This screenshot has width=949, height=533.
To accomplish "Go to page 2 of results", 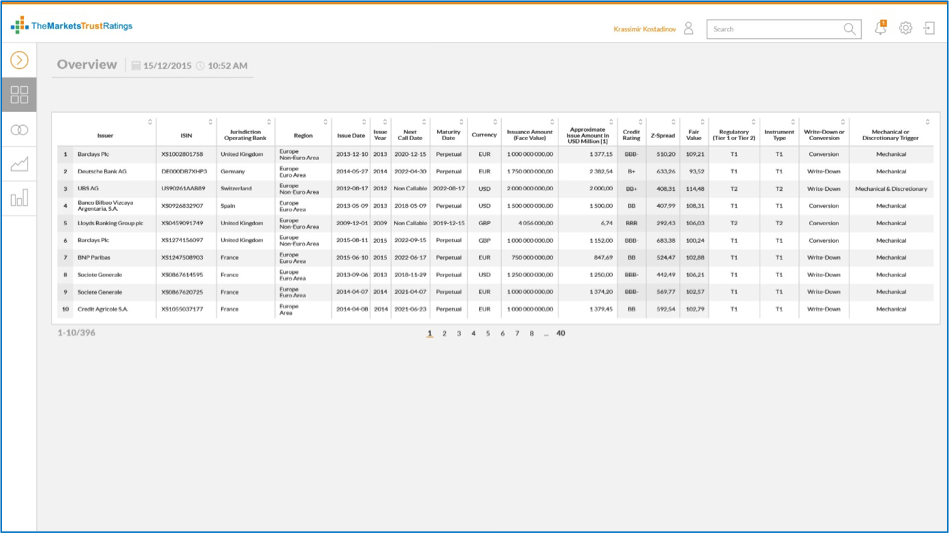I will pyautogui.click(x=444, y=333).
